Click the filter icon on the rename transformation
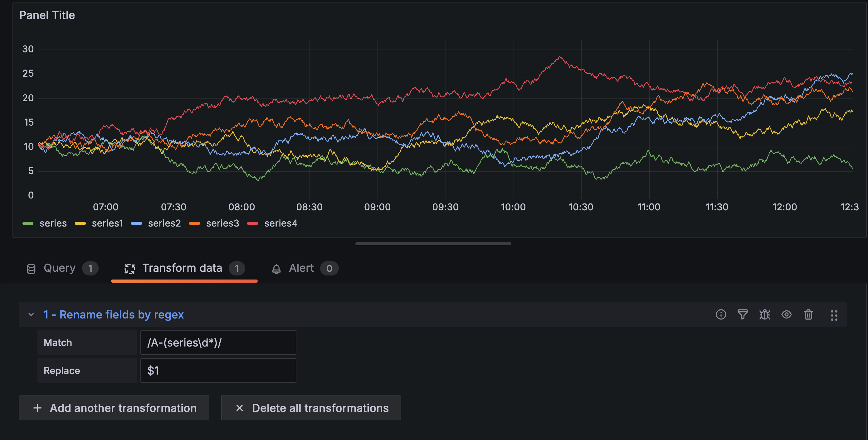This screenshot has height=440, width=868. coord(743,314)
